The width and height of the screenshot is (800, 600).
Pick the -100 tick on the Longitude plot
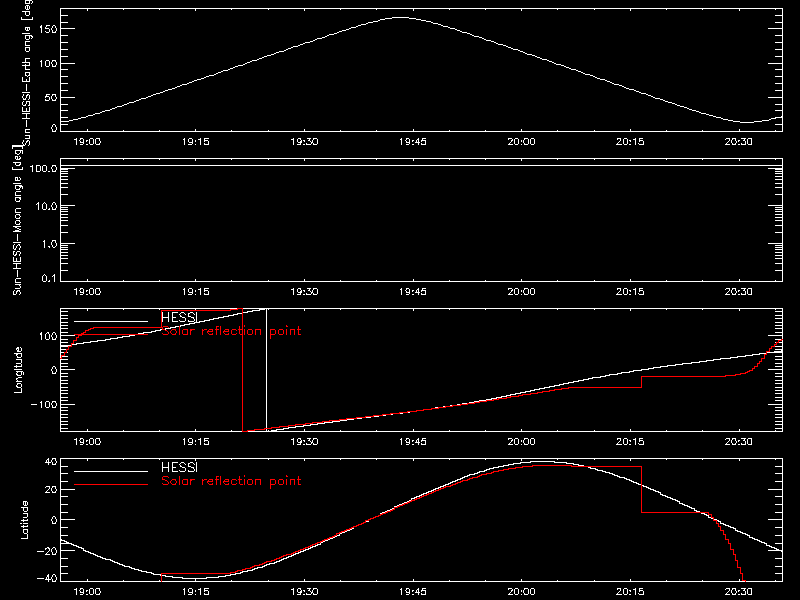click(44, 404)
